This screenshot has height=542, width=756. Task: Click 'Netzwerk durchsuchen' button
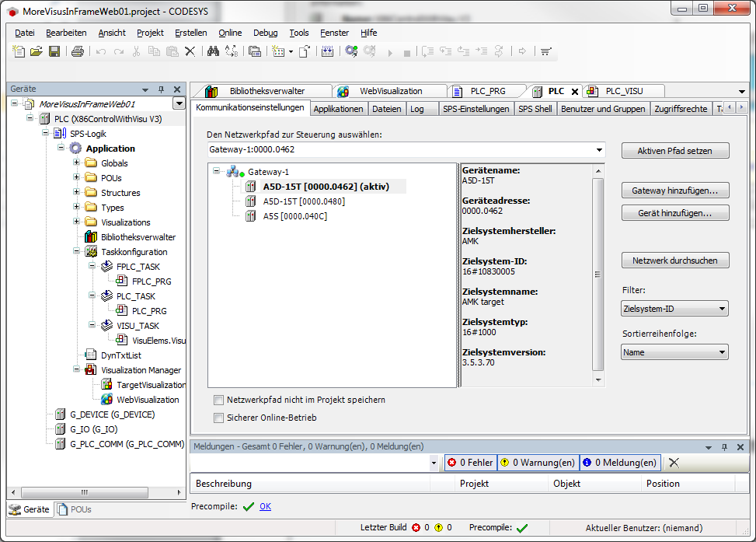pyautogui.click(x=675, y=261)
